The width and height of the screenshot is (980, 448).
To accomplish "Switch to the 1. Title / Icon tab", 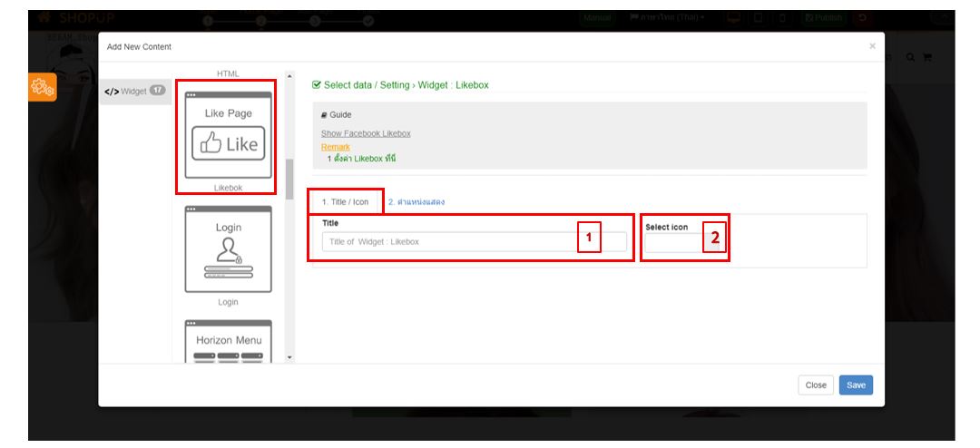I will (x=345, y=202).
